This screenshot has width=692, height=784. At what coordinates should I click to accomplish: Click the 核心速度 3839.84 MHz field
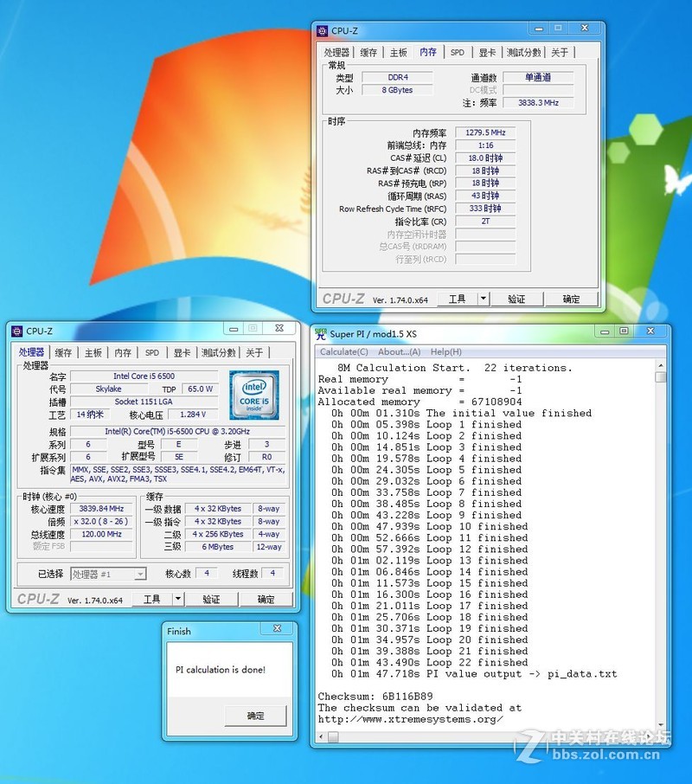click(x=101, y=509)
